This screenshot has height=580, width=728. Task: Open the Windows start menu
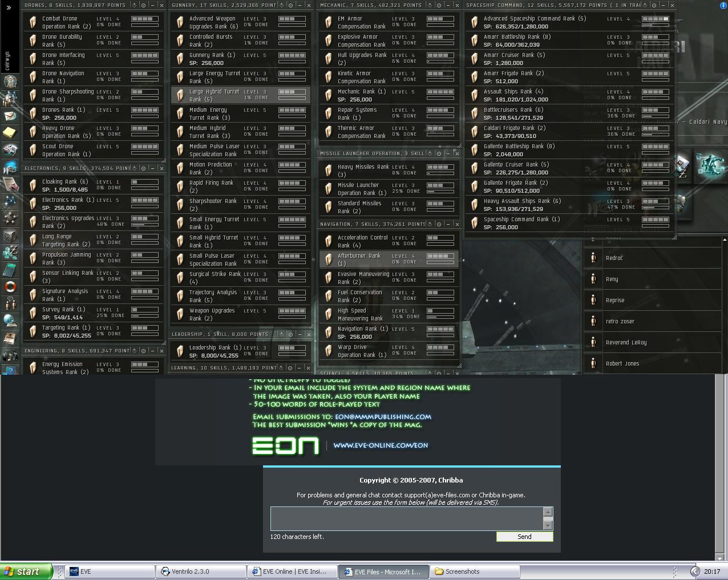point(26,571)
